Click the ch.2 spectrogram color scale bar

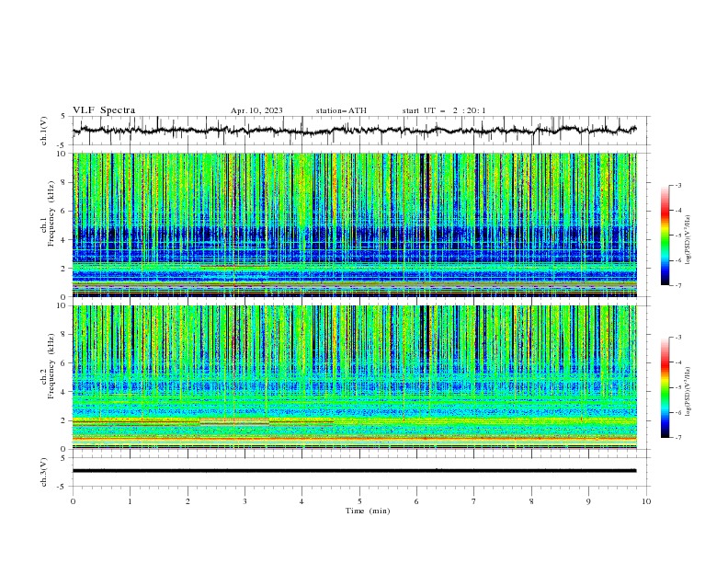[x=665, y=387]
